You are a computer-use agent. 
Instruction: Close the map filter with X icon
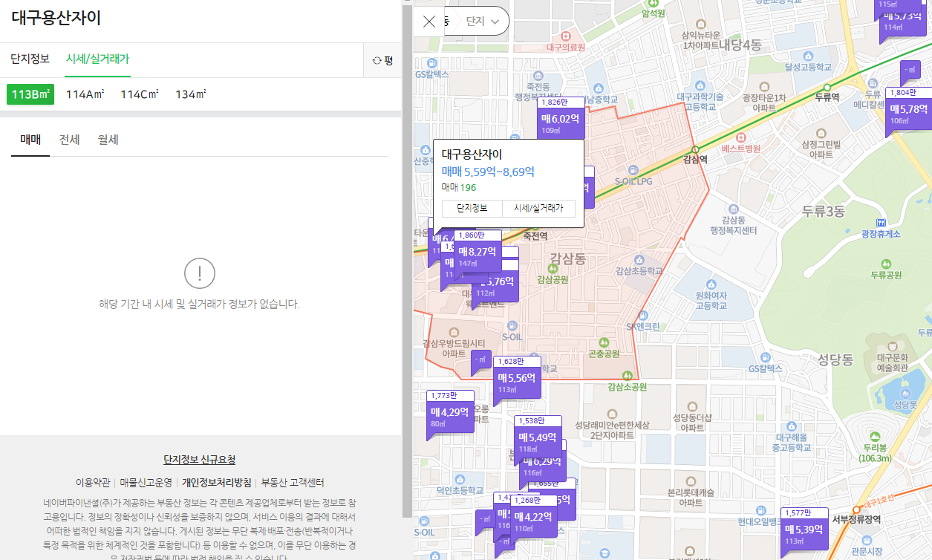click(x=429, y=22)
